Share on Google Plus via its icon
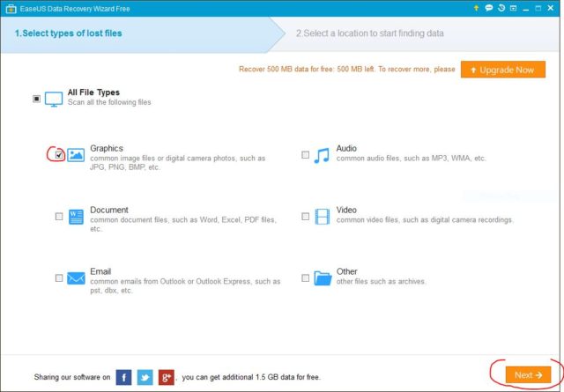564x392 pixels. point(166,376)
